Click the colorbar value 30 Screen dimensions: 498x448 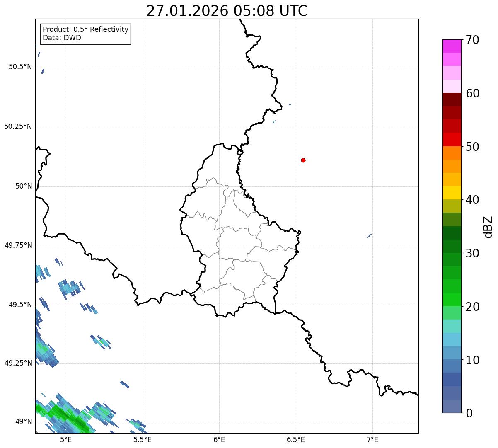[472, 253]
